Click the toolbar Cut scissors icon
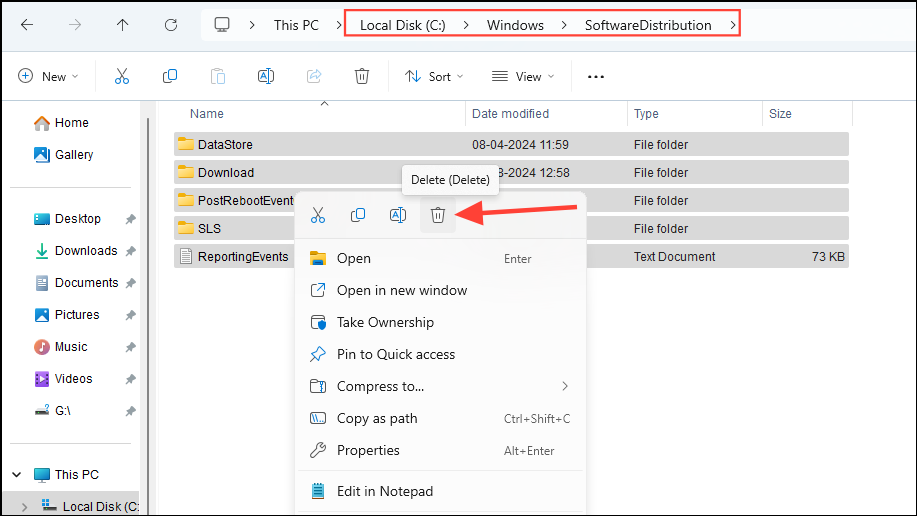Screen dimensions: 917x516 point(122,76)
